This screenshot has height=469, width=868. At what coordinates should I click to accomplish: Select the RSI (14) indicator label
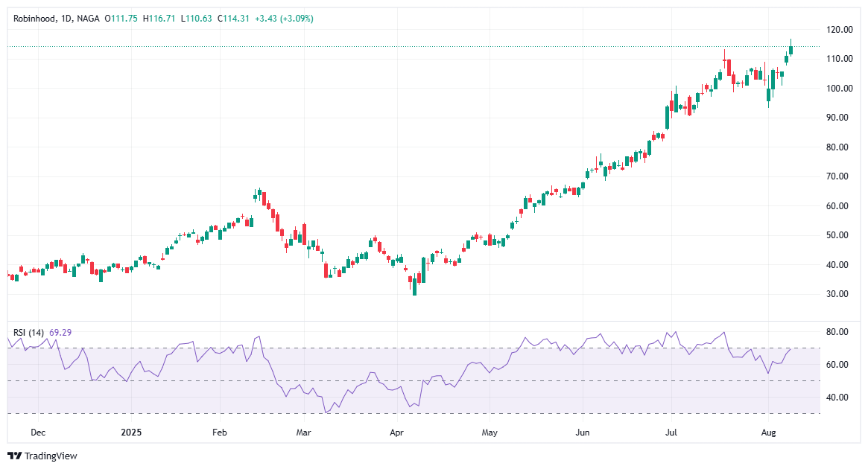28,331
